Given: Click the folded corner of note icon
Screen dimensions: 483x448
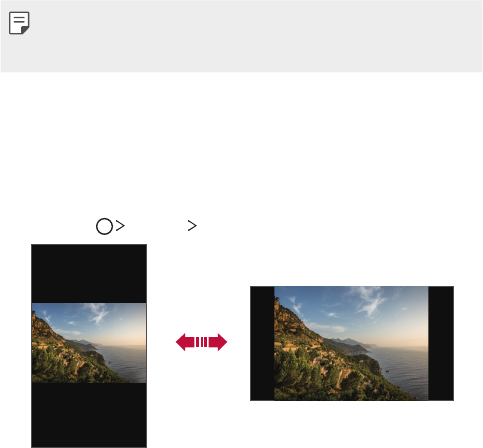Looking at the screenshot, I should point(25,30).
